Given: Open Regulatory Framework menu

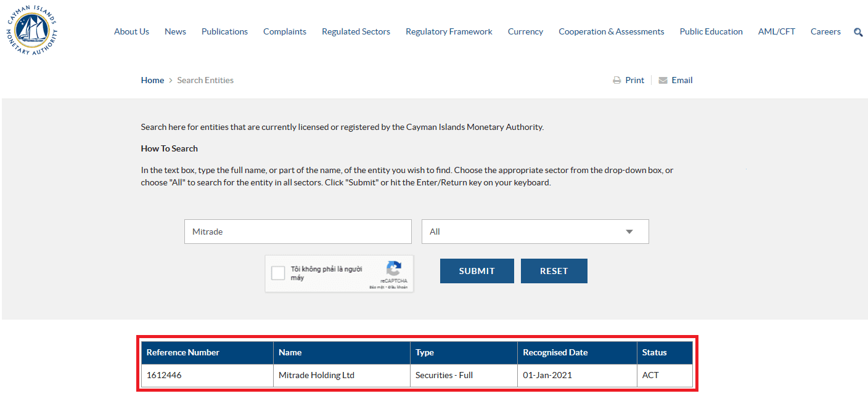Looking at the screenshot, I should pos(449,31).
